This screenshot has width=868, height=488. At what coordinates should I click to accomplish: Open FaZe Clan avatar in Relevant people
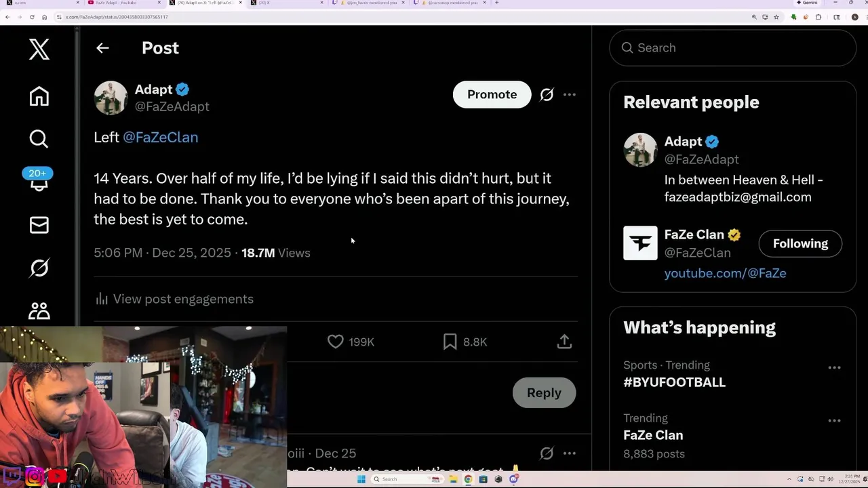coord(640,243)
